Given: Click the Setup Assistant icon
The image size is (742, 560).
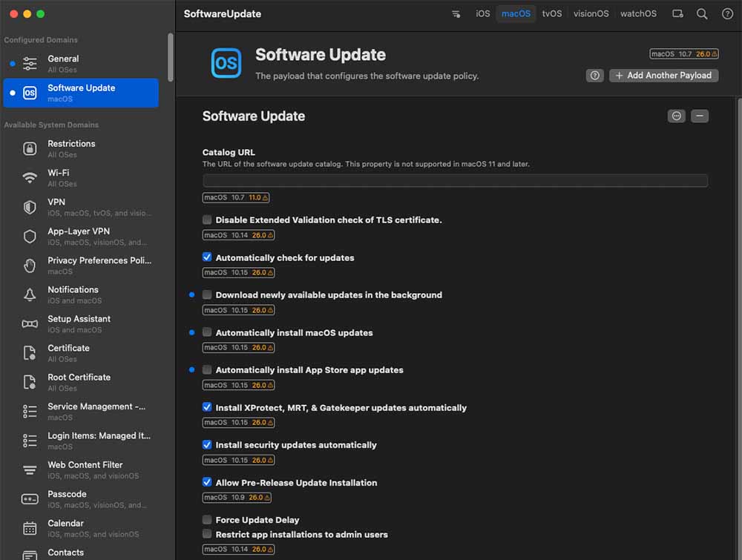Looking at the screenshot, I should tap(30, 324).
